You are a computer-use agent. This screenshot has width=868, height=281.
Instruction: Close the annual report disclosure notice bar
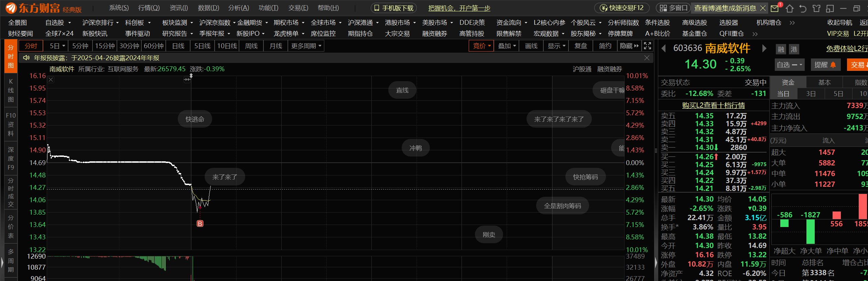tap(647, 58)
